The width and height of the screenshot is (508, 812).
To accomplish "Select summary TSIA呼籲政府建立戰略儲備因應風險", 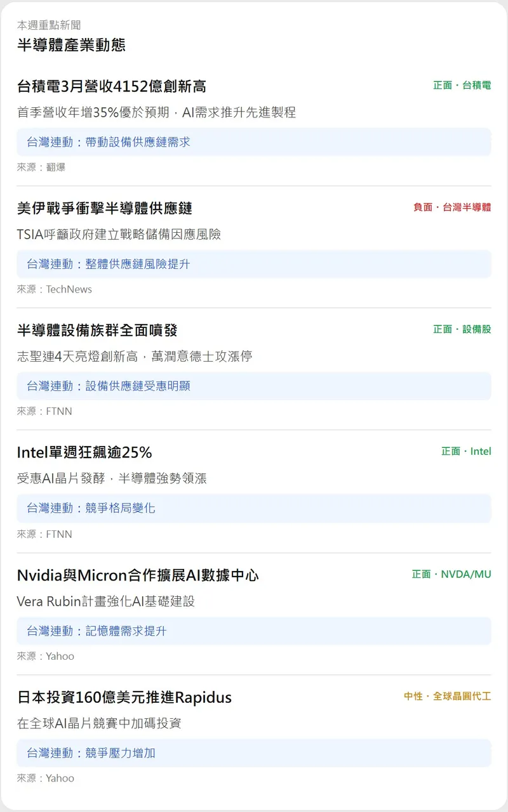I will [x=119, y=234].
